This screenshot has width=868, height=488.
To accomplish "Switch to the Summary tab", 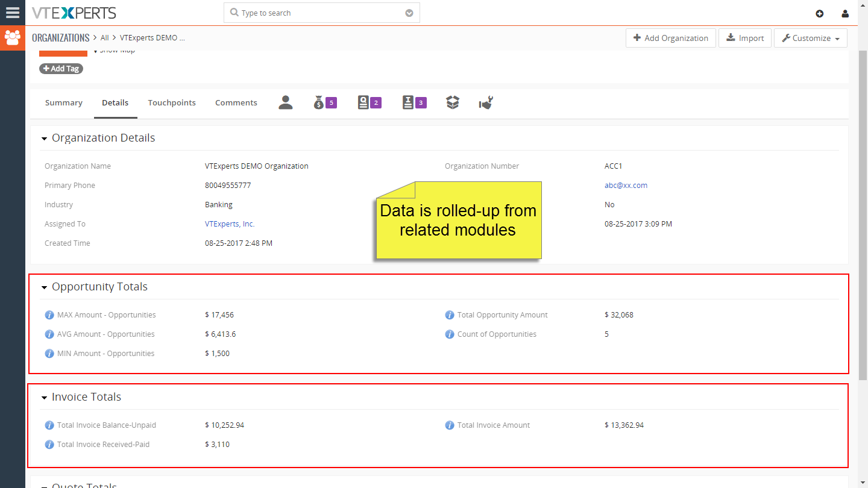I will pos(64,103).
